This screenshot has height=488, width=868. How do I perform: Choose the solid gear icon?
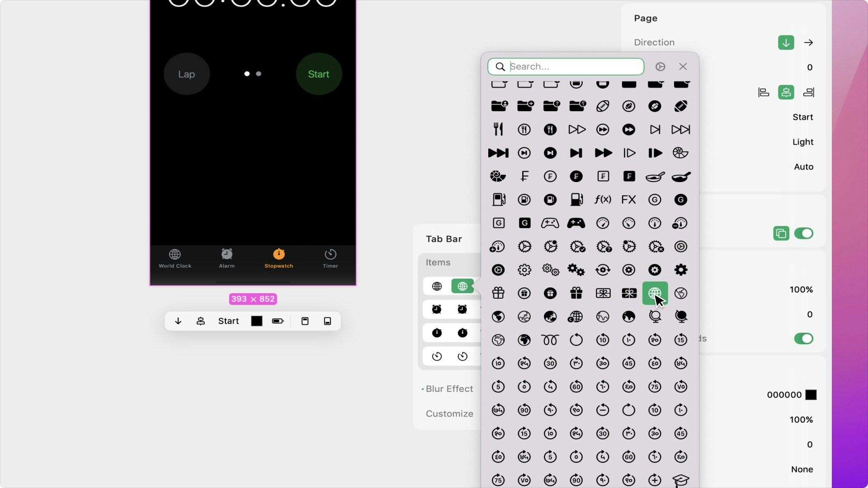click(681, 270)
